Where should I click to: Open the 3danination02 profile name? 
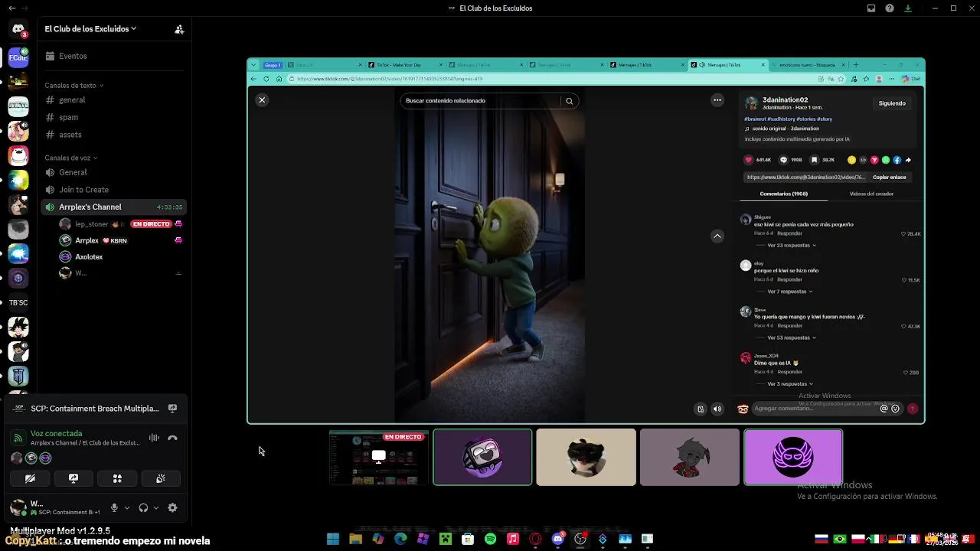(x=785, y=99)
